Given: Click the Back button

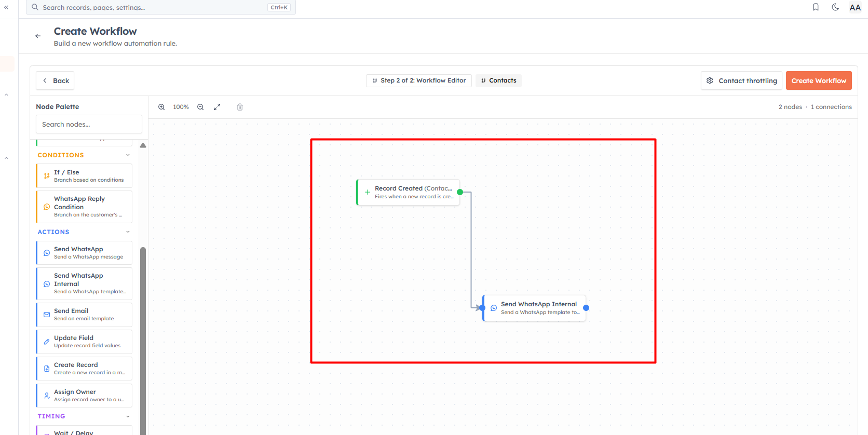Looking at the screenshot, I should click(x=55, y=80).
